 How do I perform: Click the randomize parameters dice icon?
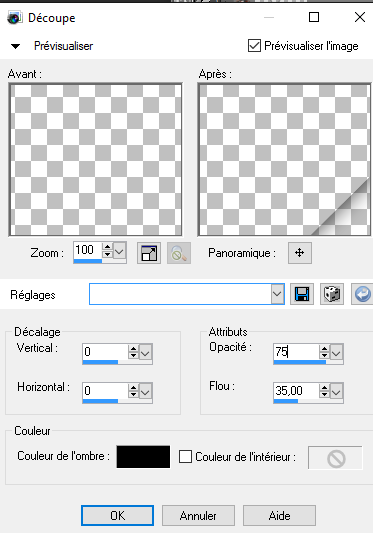click(332, 294)
